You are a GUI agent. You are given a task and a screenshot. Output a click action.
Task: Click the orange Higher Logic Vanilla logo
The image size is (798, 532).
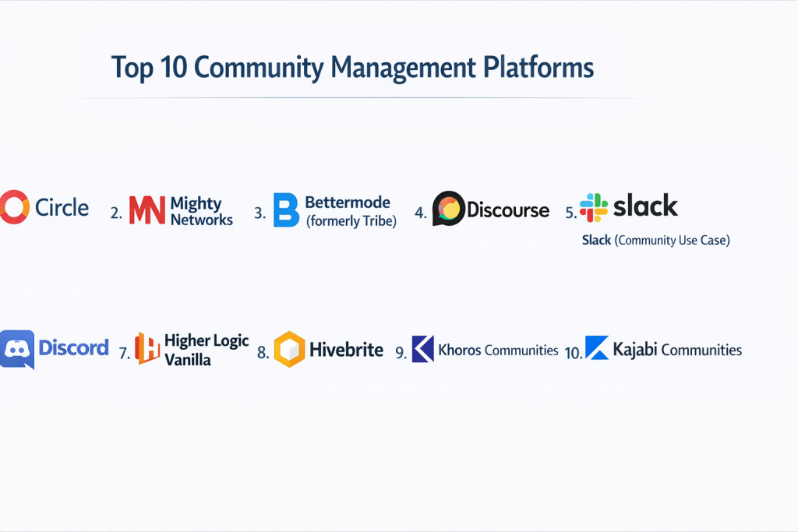(x=147, y=348)
